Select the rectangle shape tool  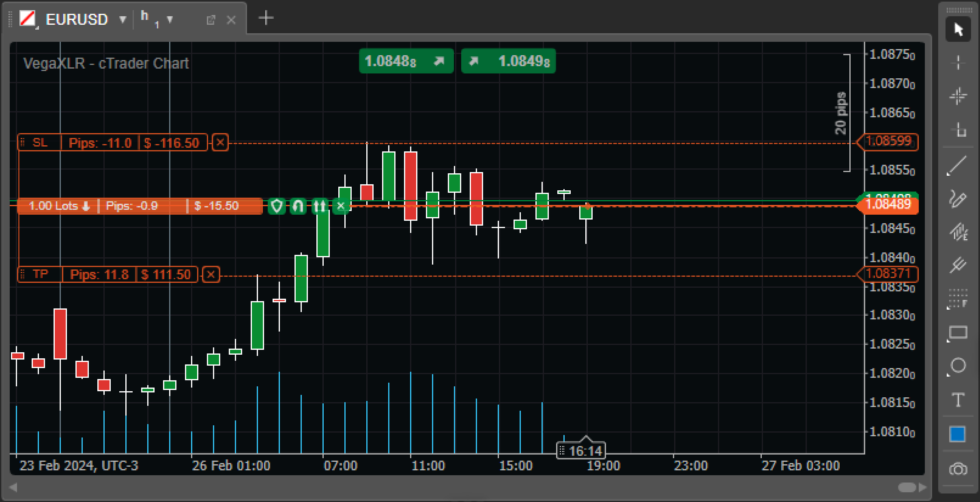pyautogui.click(x=959, y=333)
